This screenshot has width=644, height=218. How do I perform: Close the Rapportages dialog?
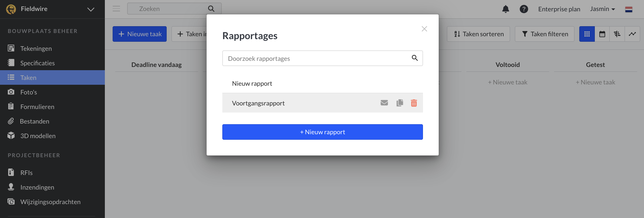pyautogui.click(x=424, y=29)
